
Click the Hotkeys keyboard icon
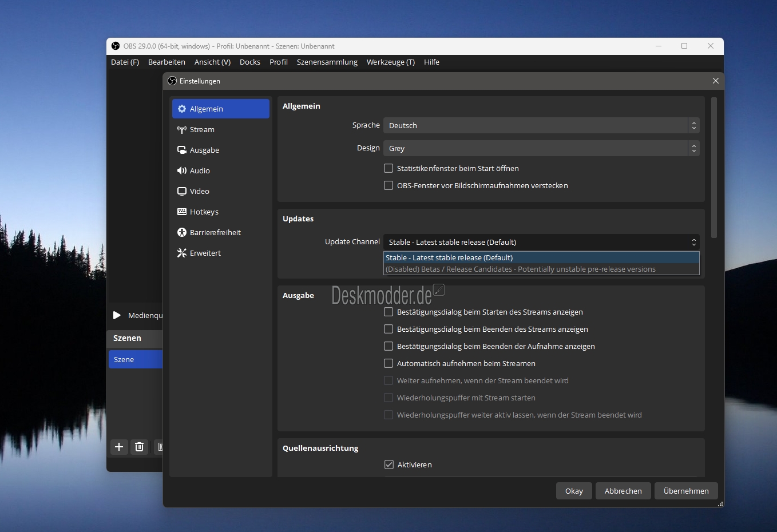[x=182, y=212]
